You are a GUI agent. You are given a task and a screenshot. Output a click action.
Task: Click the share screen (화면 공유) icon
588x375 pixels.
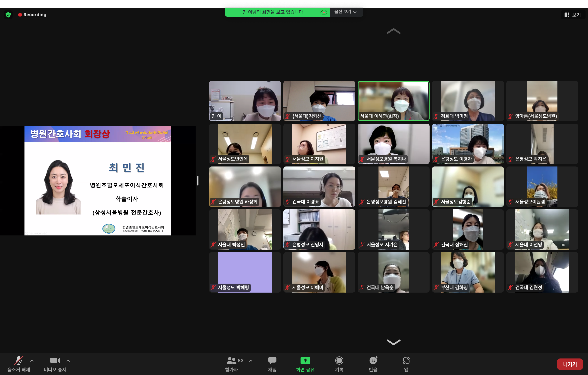click(x=305, y=361)
